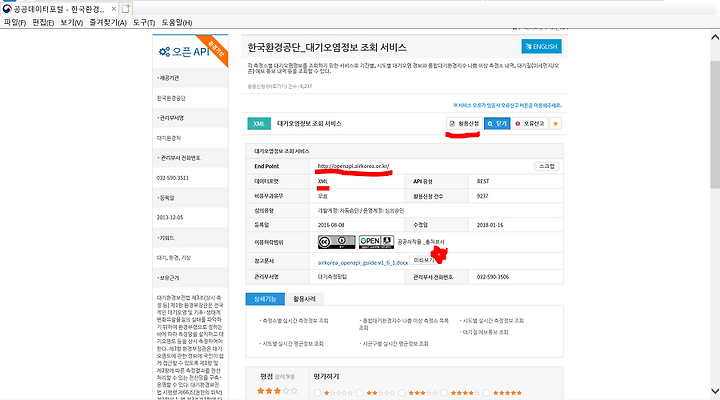Click the orange star favorite icon
Screen dimensions: 720x400
point(555,124)
